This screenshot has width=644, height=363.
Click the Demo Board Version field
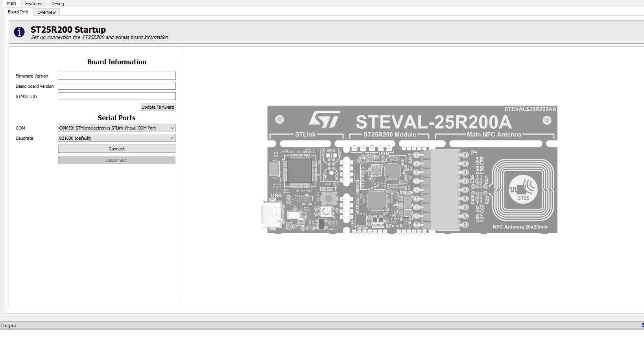point(117,86)
